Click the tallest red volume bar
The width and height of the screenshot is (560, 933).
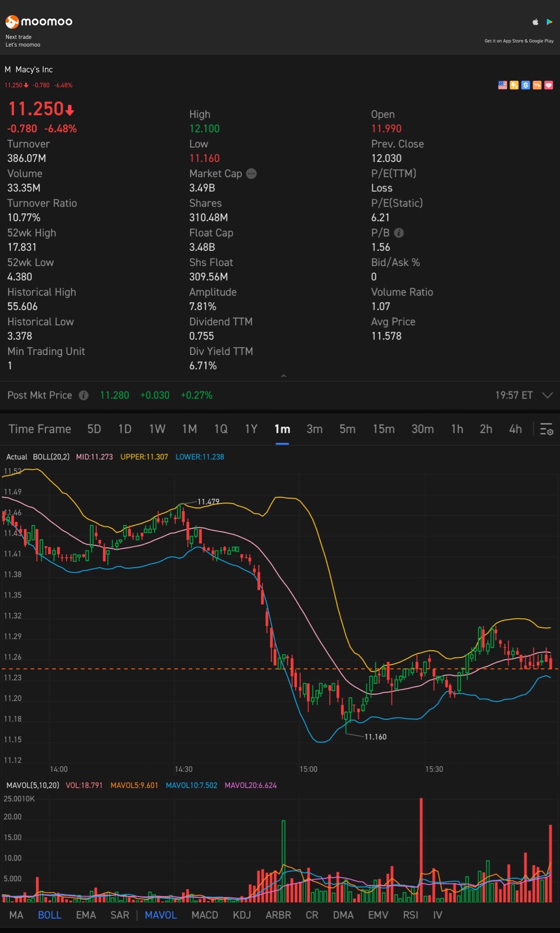tap(421, 850)
